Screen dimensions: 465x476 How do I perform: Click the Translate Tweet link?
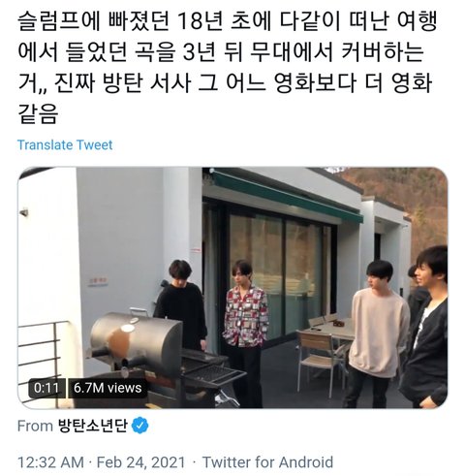pyautogui.click(x=65, y=144)
